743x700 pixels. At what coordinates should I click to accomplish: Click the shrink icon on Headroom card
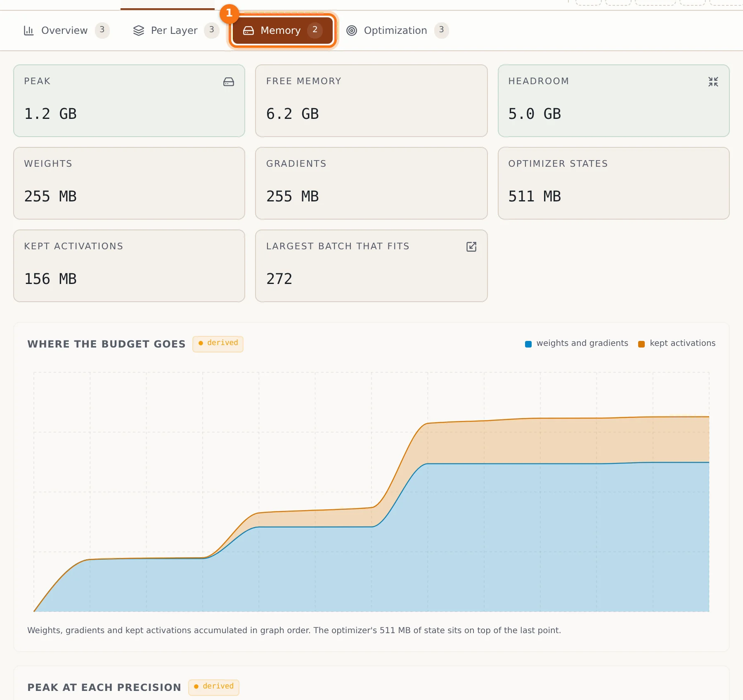[713, 82]
